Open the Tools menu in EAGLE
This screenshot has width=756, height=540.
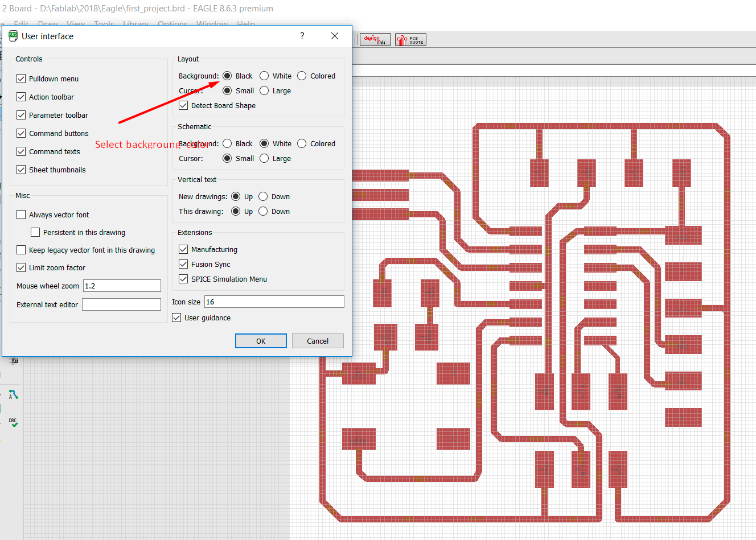tap(104, 24)
